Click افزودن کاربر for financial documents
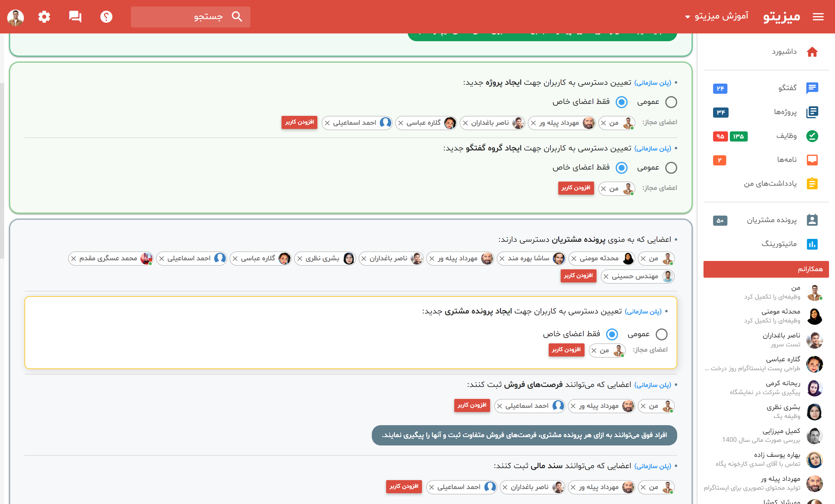 [x=404, y=486]
